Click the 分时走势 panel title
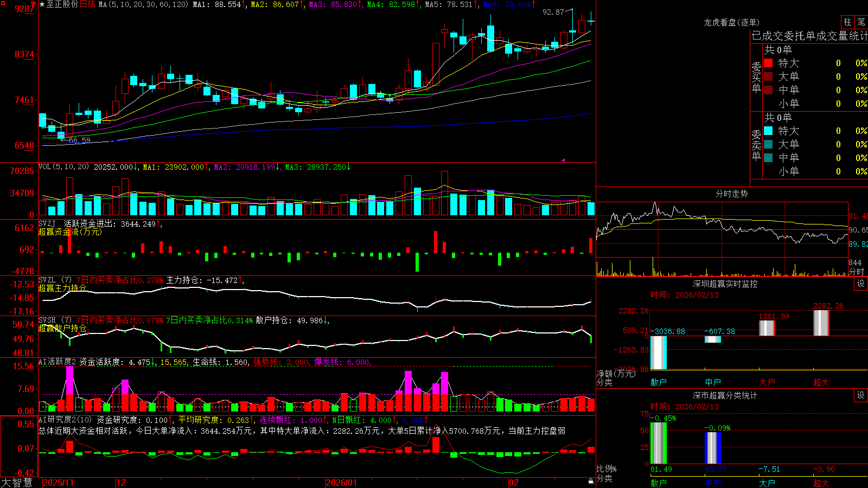Screen dimensions: 868x488 pyautogui.click(x=731, y=194)
